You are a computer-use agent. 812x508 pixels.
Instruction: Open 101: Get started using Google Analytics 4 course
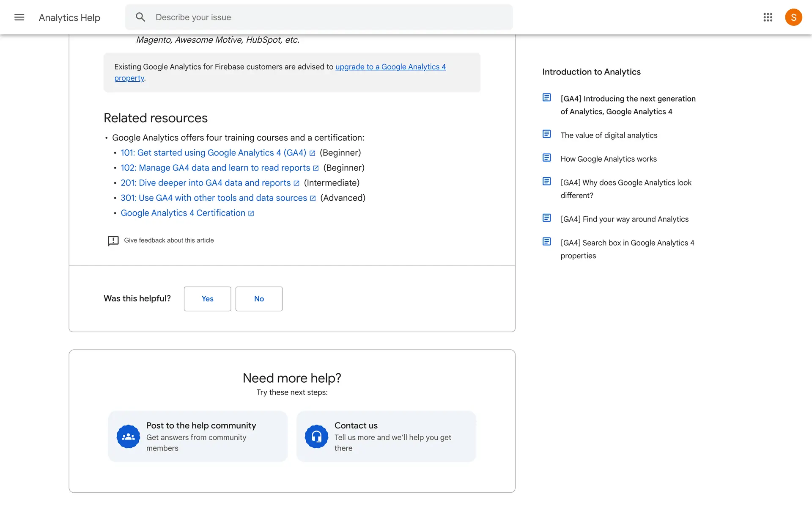pyautogui.click(x=213, y=153)
